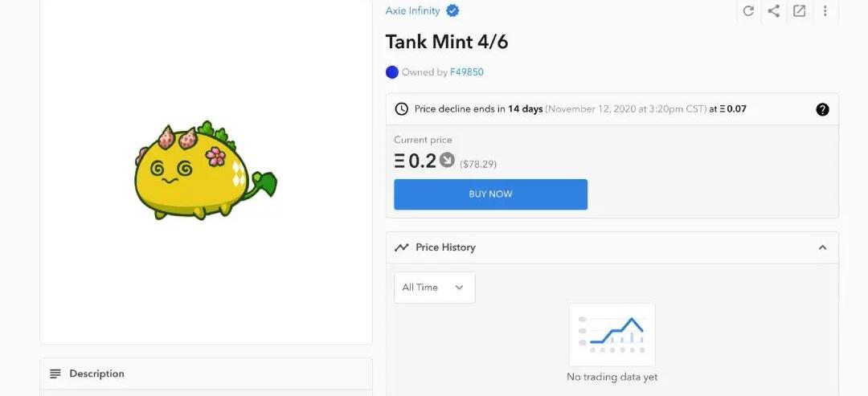Open the share options icon
868x396 pixels.
pos(774,11)
